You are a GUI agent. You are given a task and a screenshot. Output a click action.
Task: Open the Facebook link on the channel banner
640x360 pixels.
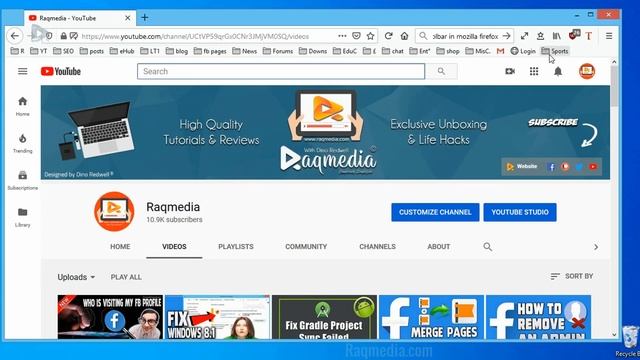(551, 167)
